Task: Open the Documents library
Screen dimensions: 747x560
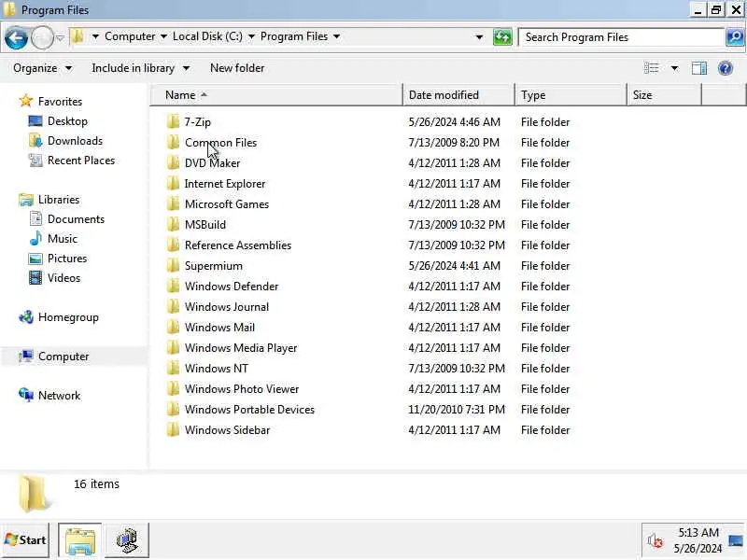Action: pyautogui.click(x=76, y=219)
